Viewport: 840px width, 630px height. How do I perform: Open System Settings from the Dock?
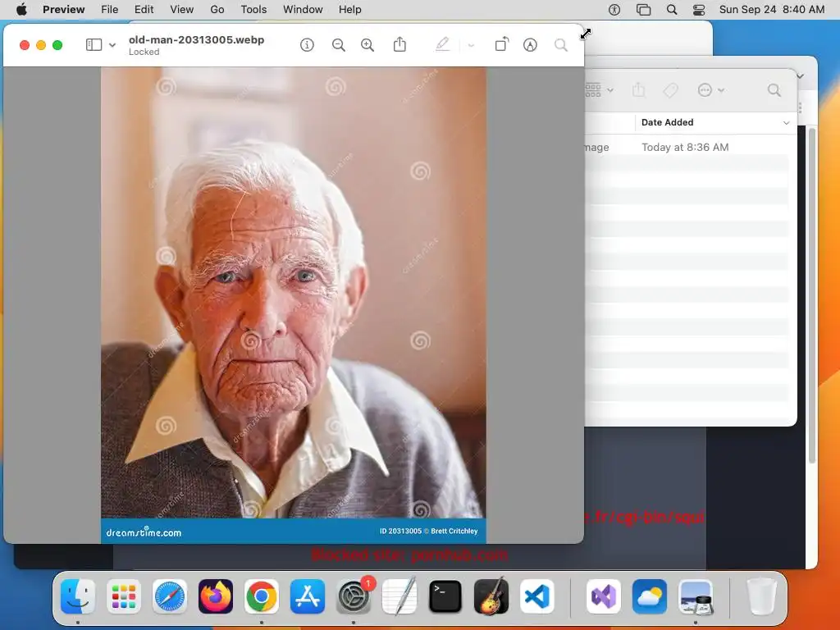(354, 596)
